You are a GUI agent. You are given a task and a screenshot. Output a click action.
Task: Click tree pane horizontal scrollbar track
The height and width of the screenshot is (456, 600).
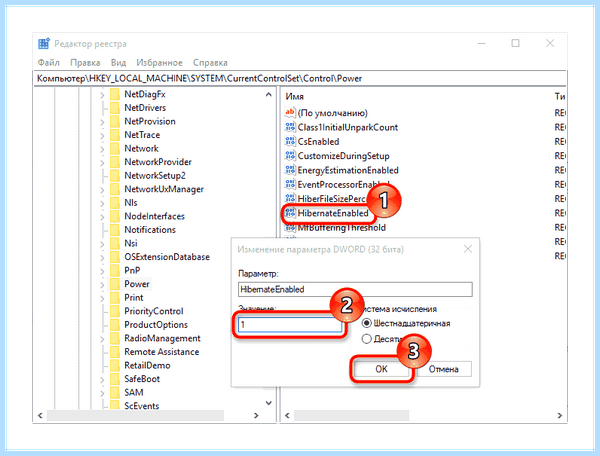pos(135,415)
